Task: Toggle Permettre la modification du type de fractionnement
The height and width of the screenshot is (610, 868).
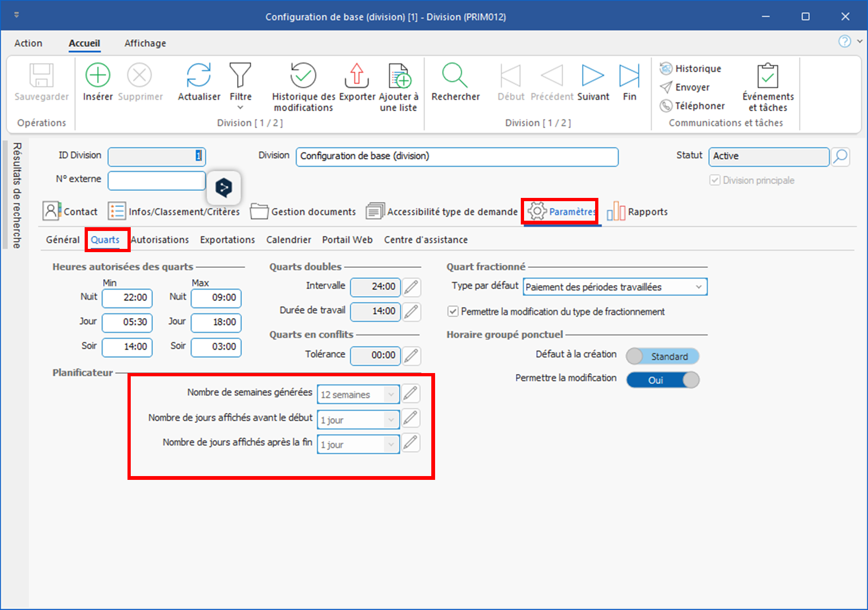Action: click(453, 312)
